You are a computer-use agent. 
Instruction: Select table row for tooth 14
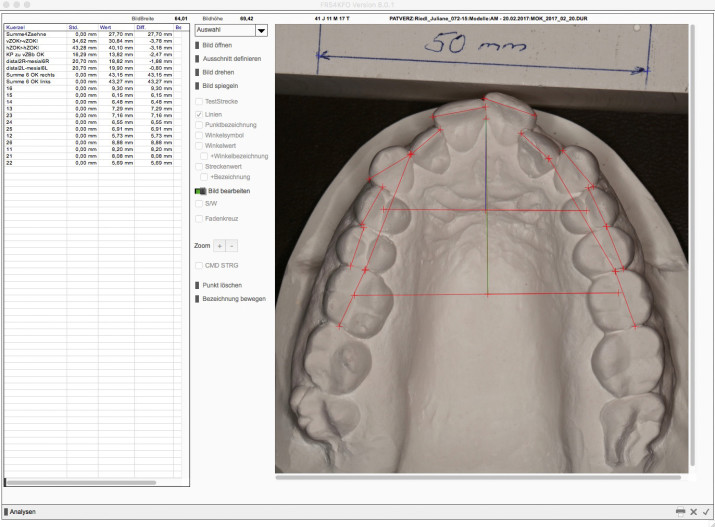(93, 102)
